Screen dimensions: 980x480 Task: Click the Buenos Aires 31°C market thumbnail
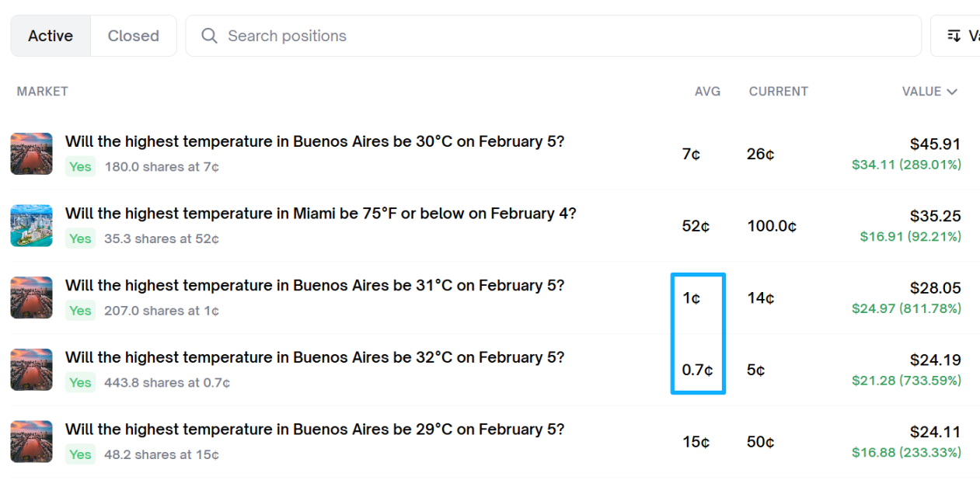point(32,297)
